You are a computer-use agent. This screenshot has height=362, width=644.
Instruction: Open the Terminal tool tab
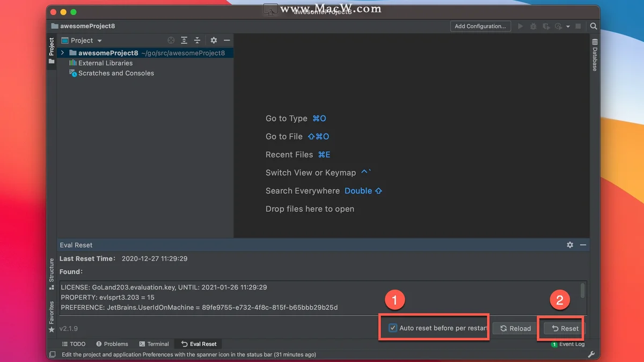(x=154, y=344)
